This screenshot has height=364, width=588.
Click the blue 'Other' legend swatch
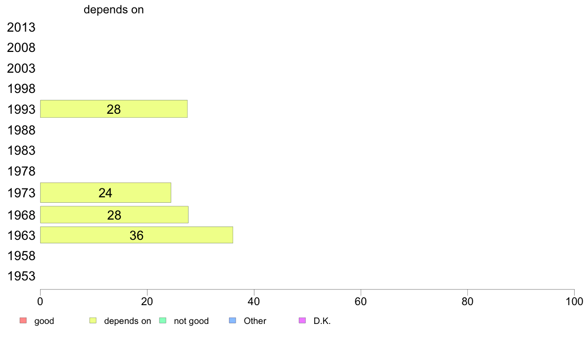click(x=233, y=320)
